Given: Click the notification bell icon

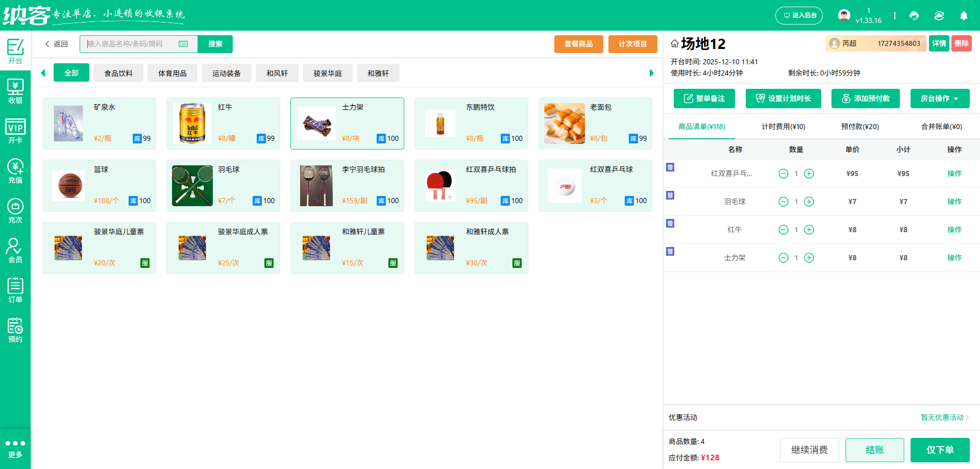Looking at the screenshot, I should (x=964, y=16).
